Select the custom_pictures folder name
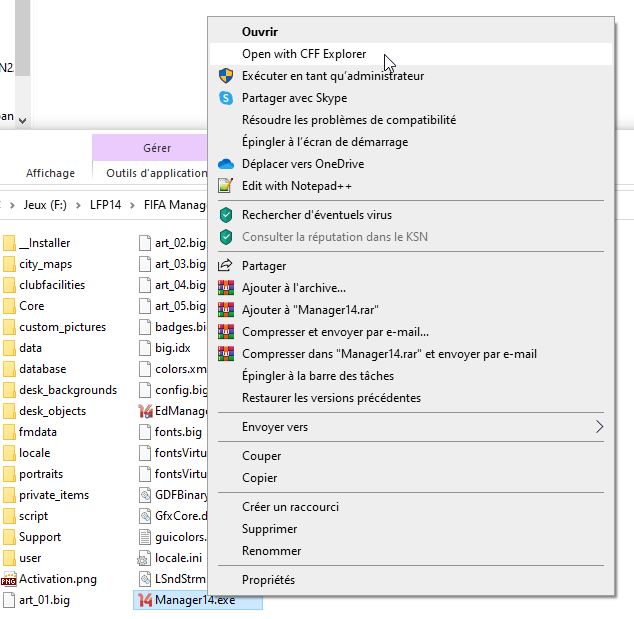 [x=62, y=327]
